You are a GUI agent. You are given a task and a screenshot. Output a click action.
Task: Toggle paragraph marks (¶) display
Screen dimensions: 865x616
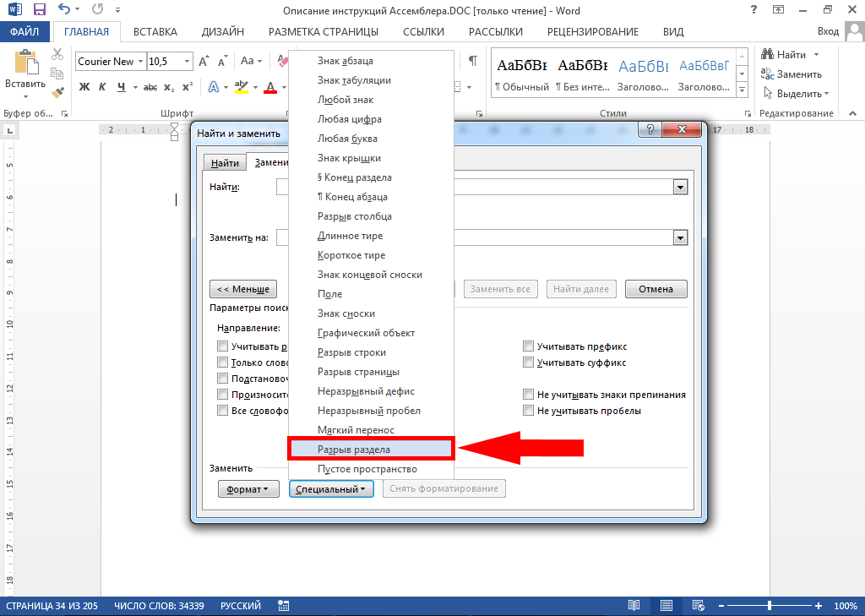[x=473, y=62]
